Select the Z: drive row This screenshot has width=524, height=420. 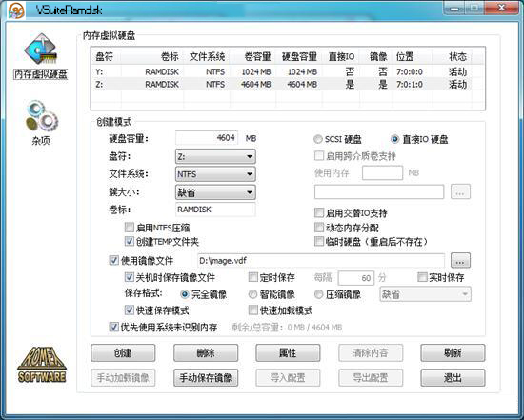tap(288, 84)
